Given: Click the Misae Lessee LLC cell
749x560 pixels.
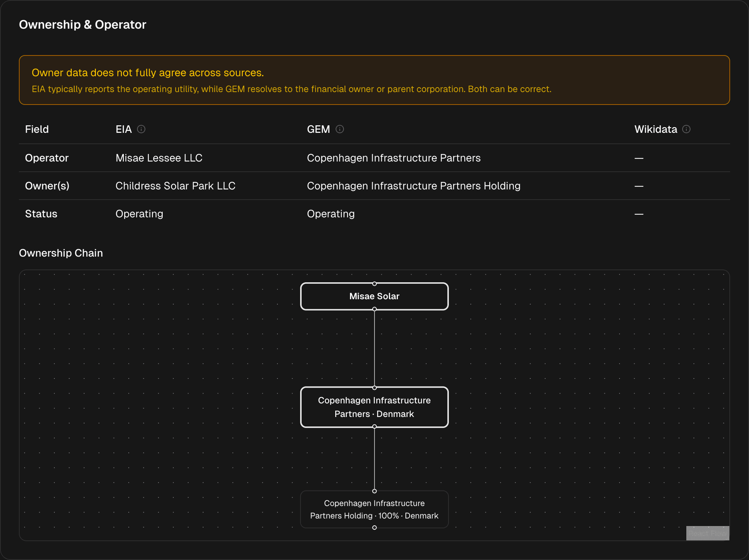Looking at the screenshot, I should click(159, 158).
